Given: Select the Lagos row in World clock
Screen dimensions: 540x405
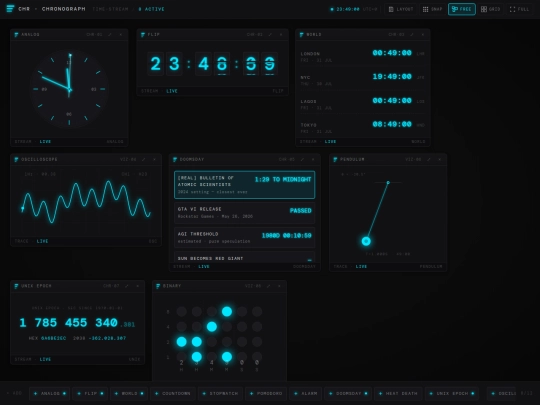Looking at the screenshot, I should click(363, 103).
